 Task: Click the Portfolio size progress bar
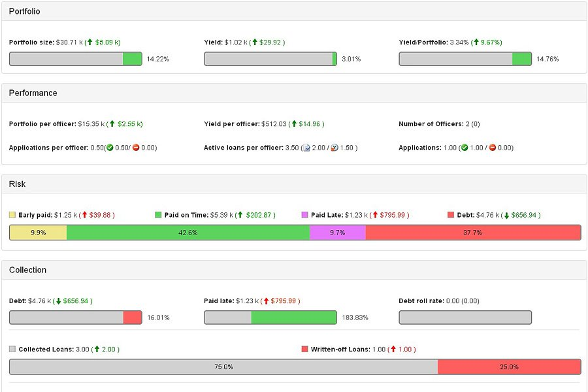tap(75, 59)
